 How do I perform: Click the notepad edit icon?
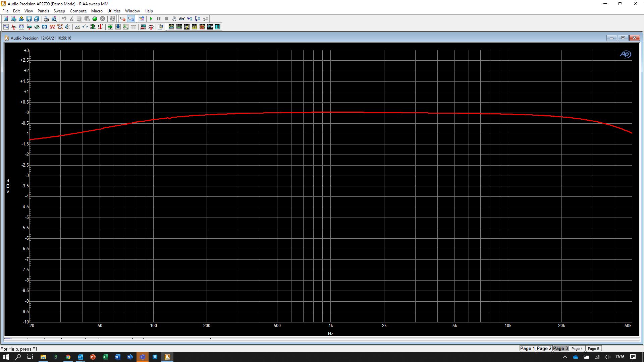point(160,27)
